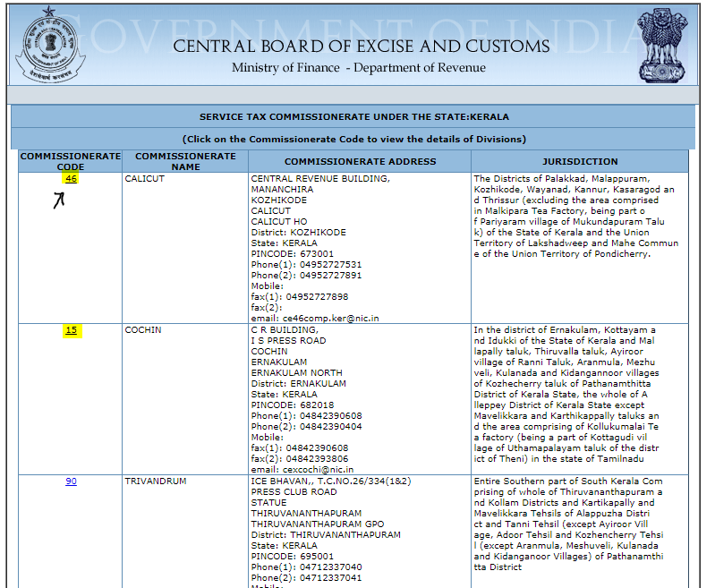Click fax(2): 04842393806 text
Viewport: 715px width, 588px height.
coord(300,459)
